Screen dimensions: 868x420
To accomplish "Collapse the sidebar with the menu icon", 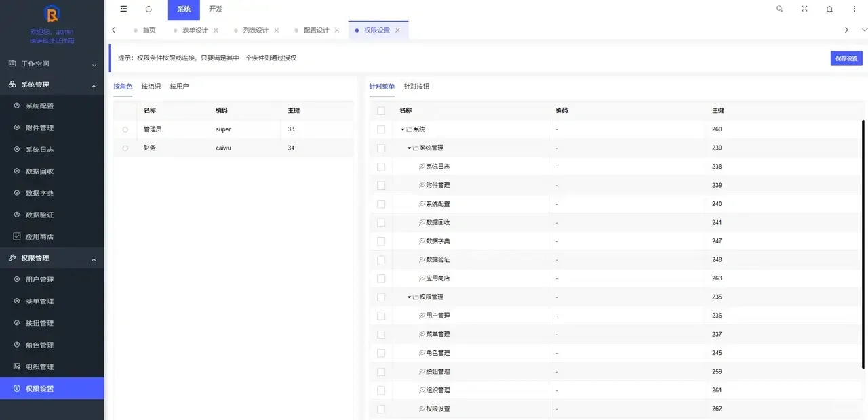I will pos(123,9).
